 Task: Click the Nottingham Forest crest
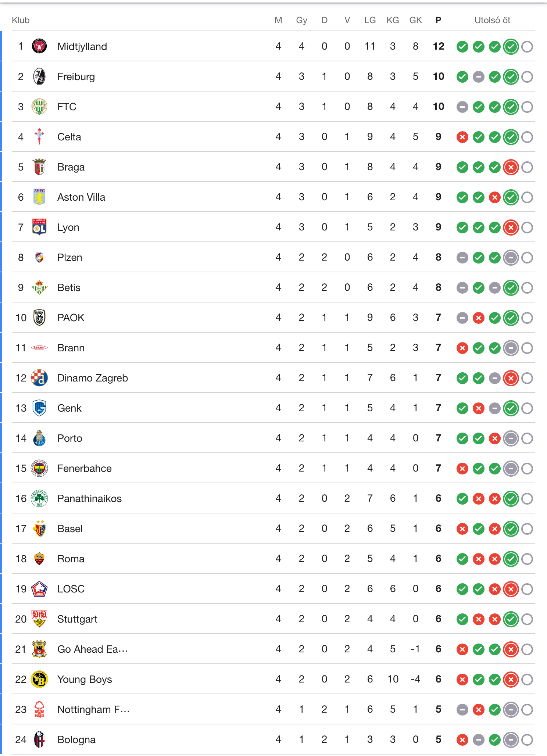[x=39, y=709]
